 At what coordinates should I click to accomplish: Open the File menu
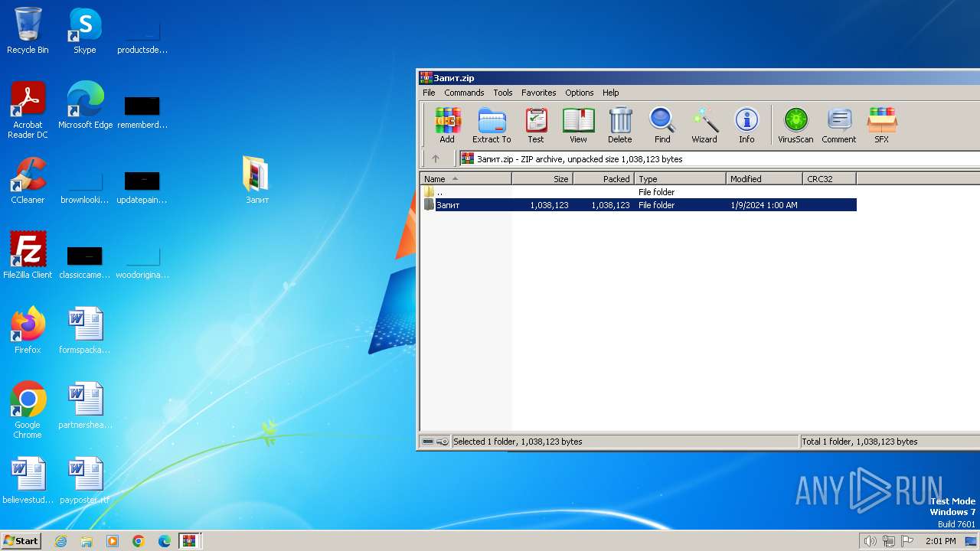pos(429,93)
